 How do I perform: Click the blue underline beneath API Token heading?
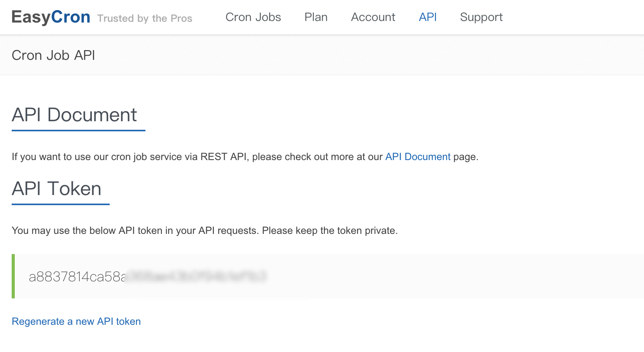61,204
